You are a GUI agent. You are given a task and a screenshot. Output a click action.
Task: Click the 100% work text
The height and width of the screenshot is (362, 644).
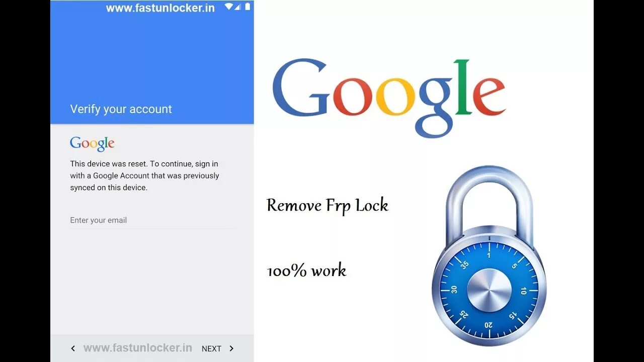306,271
